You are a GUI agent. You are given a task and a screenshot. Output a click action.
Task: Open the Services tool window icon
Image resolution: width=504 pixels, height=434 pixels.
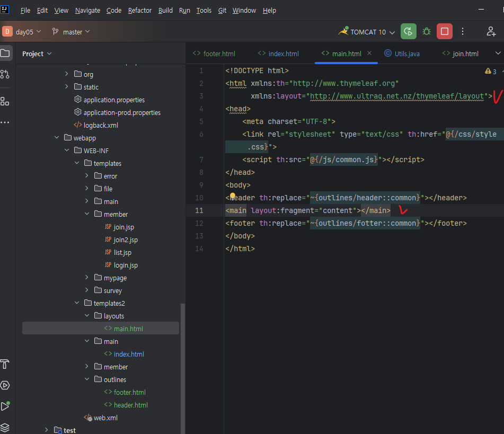pos(5,385)
